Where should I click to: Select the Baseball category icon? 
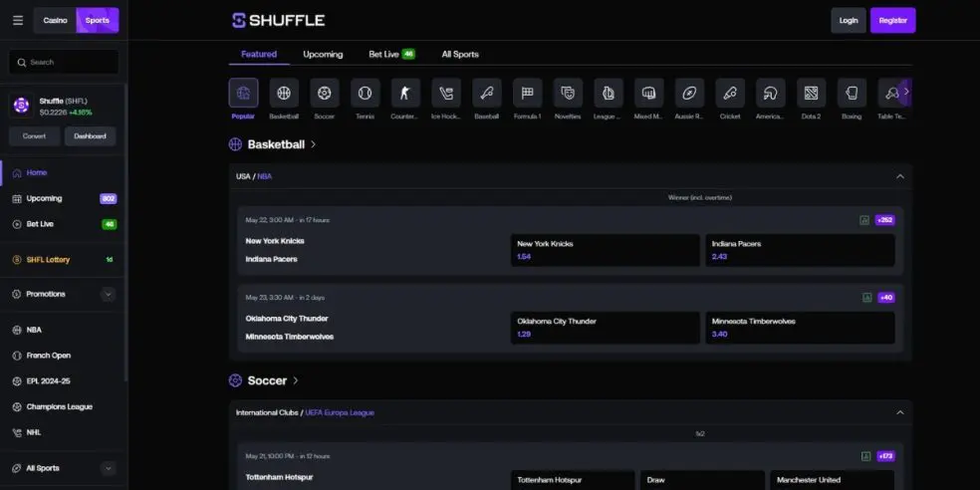click(487, 94)
